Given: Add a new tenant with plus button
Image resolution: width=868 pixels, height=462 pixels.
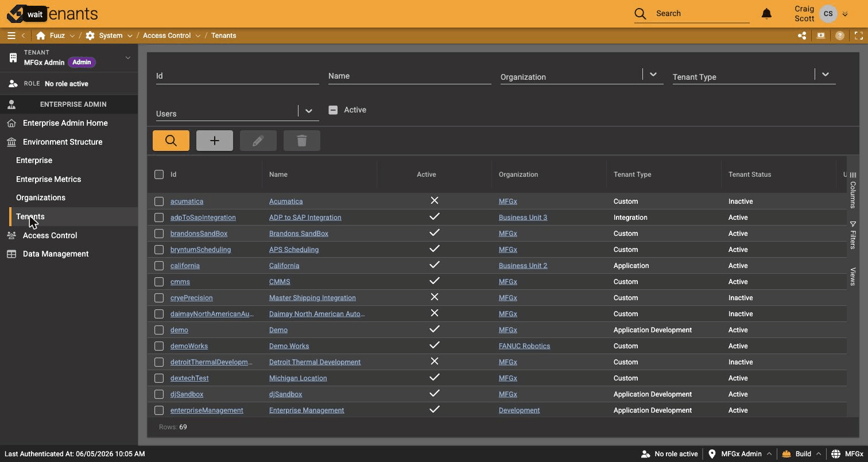Looking at the screenshot, I should tap(215, 141).
